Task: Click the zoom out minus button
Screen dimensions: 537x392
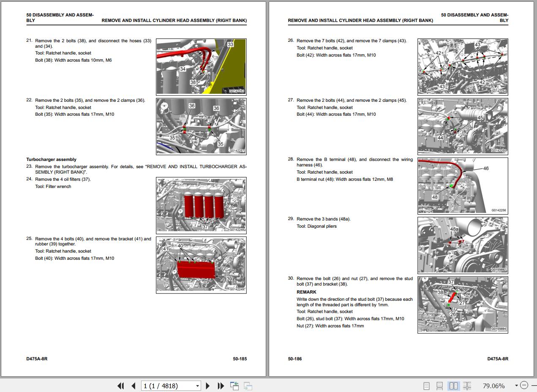Action: click(x=524, y=385)
